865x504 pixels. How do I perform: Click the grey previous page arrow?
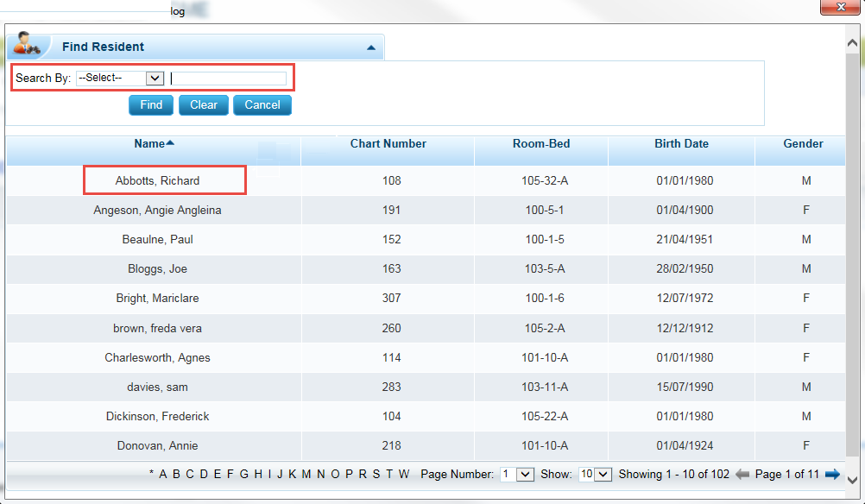pos(742,474)
